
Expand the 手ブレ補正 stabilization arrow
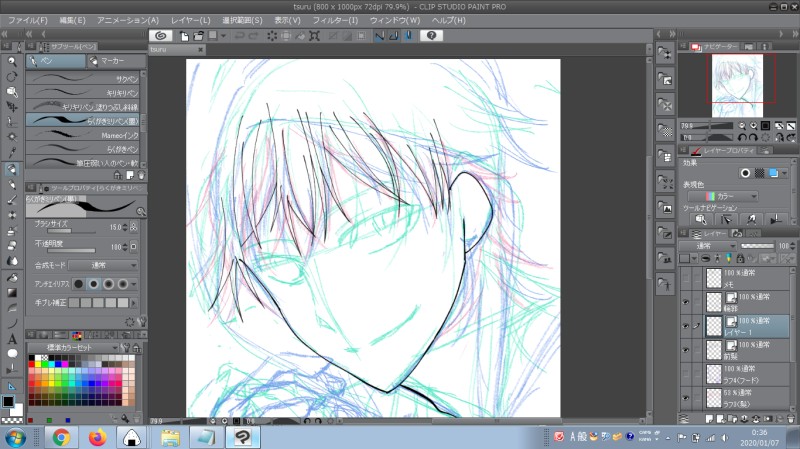pyautogui.click(x=134, y=303)
